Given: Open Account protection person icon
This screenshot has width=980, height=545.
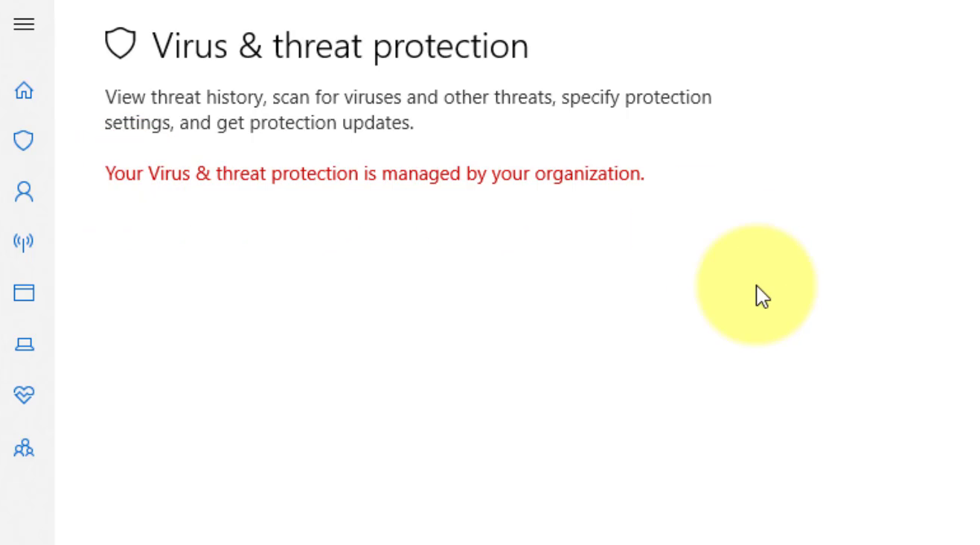Looking at the screenshot, I should [x=24, y=192].
